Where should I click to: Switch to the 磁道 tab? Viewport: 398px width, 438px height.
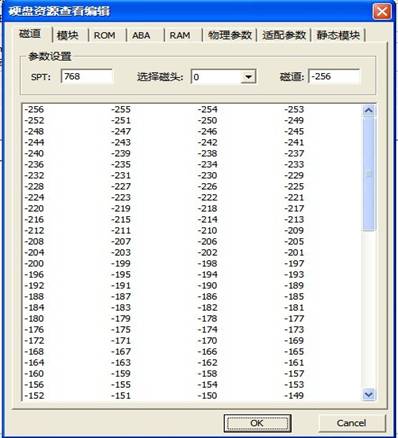pyautogui.click(x=30, y=34)
